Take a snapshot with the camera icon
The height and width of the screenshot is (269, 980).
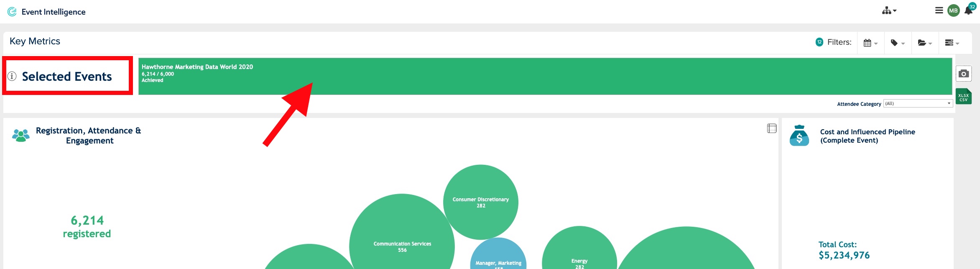point(964,74)
